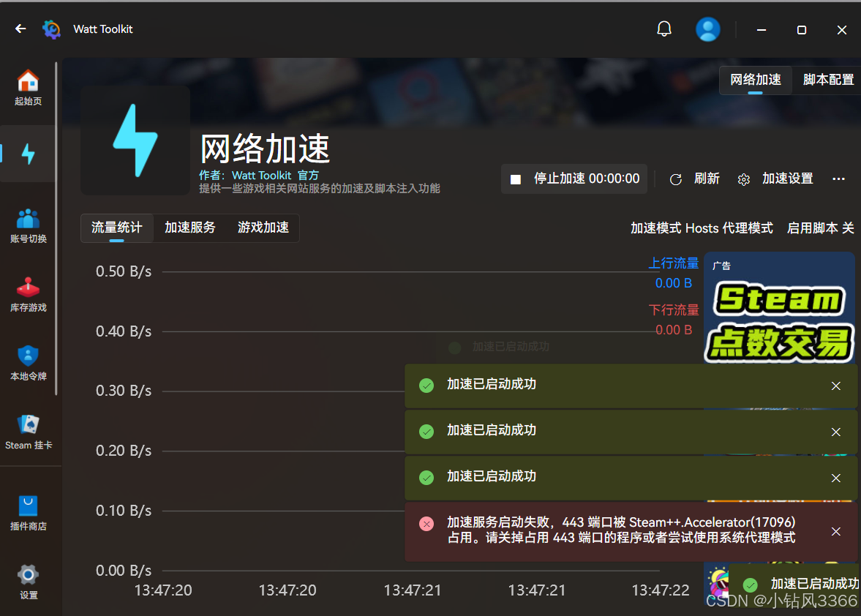Click the 加速模式 Hosts 代理模式 label

[x=702, y=228]
